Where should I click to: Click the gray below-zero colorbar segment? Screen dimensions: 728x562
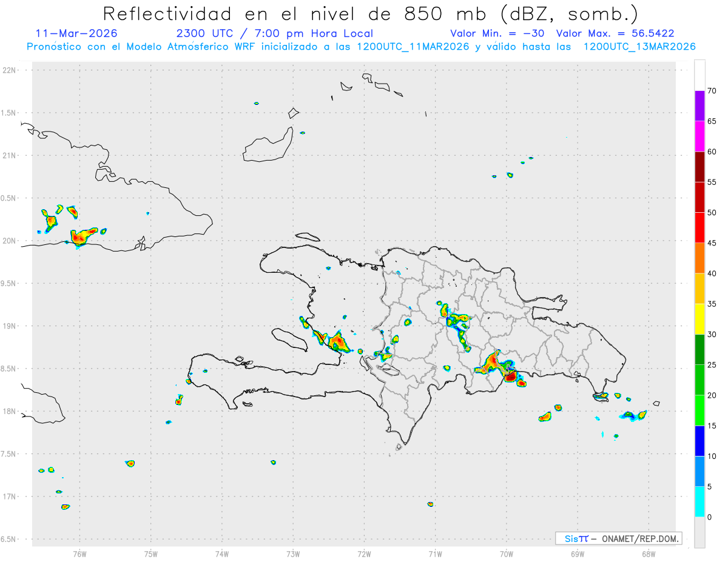(699, 532)
